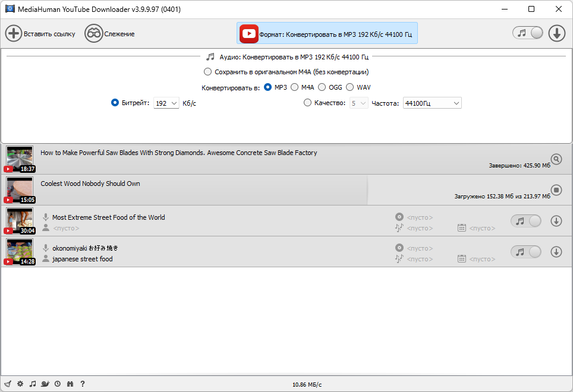Click the Start all downloads arrow button
Viewport: 573px width, 392px height.
556,34
